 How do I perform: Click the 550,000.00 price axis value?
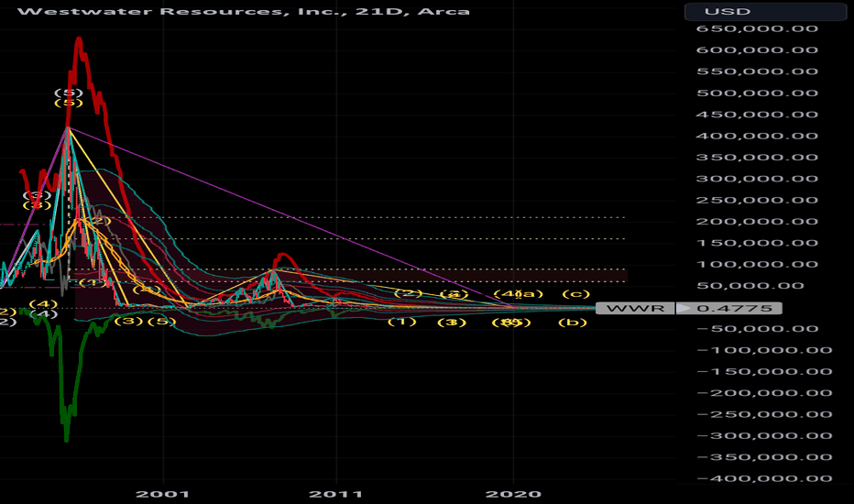(x=757, y=71)
